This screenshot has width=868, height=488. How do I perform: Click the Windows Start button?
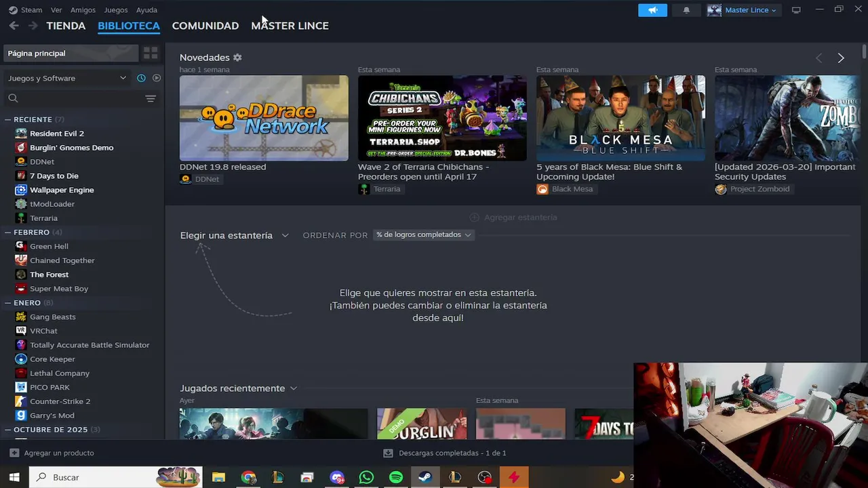[x=14, y=477]
